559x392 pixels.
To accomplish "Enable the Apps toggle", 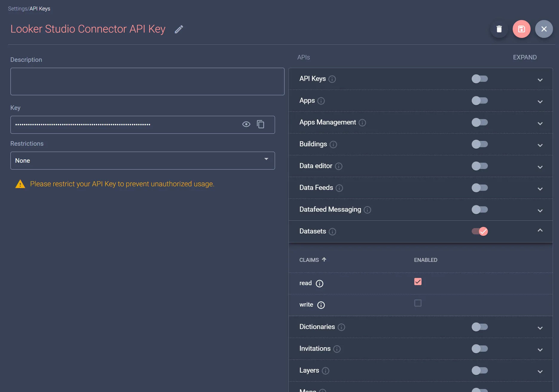I will (x=479, y=101).
